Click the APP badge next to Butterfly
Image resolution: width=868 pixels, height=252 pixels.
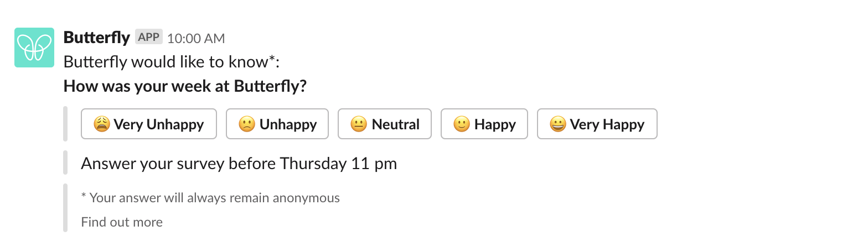149,38
